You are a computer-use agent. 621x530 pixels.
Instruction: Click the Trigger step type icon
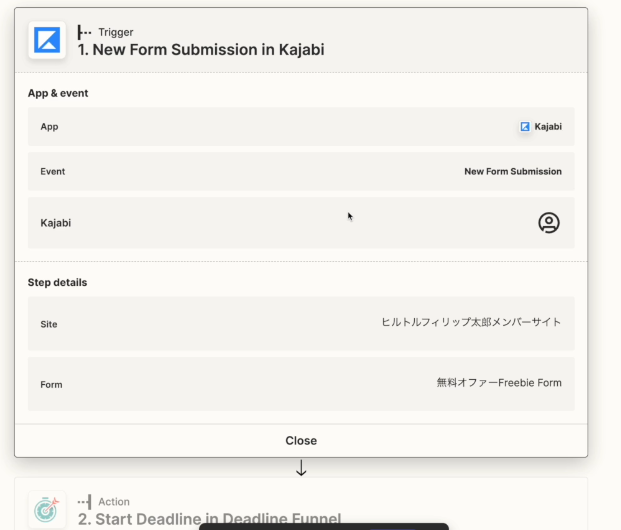[x=84, y=32]
